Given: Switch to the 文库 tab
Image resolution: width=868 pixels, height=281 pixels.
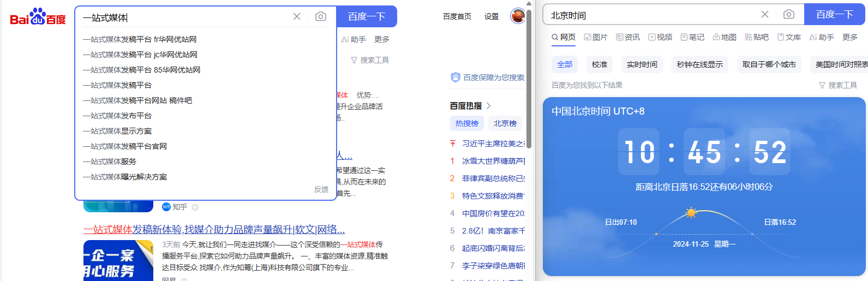Looking at the screenshot, I should coord(789,37).
